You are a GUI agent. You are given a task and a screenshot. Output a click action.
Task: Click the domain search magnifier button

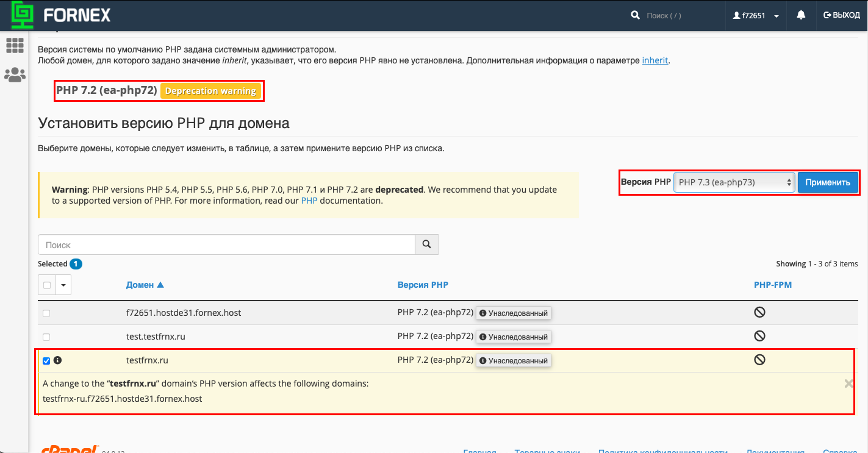pos(426,244)
